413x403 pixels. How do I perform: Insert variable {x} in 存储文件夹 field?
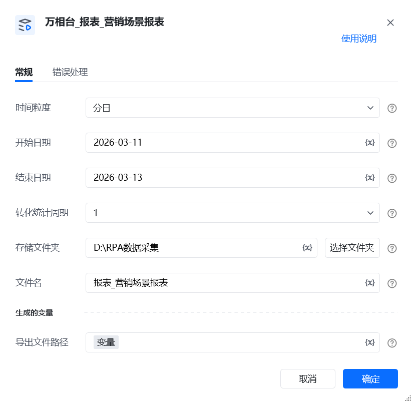[307, 248]
